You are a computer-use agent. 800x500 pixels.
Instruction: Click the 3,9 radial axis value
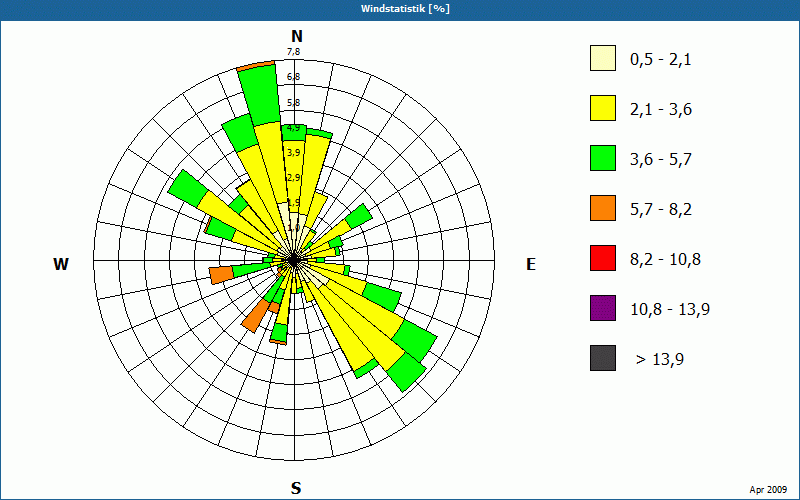293,153
